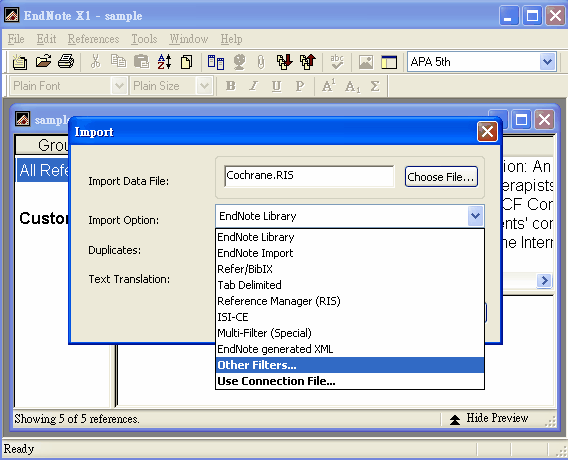The height and width of the screenshot is (460, 568).
Task: Click the Choose File... button
Action: [441, 177]
